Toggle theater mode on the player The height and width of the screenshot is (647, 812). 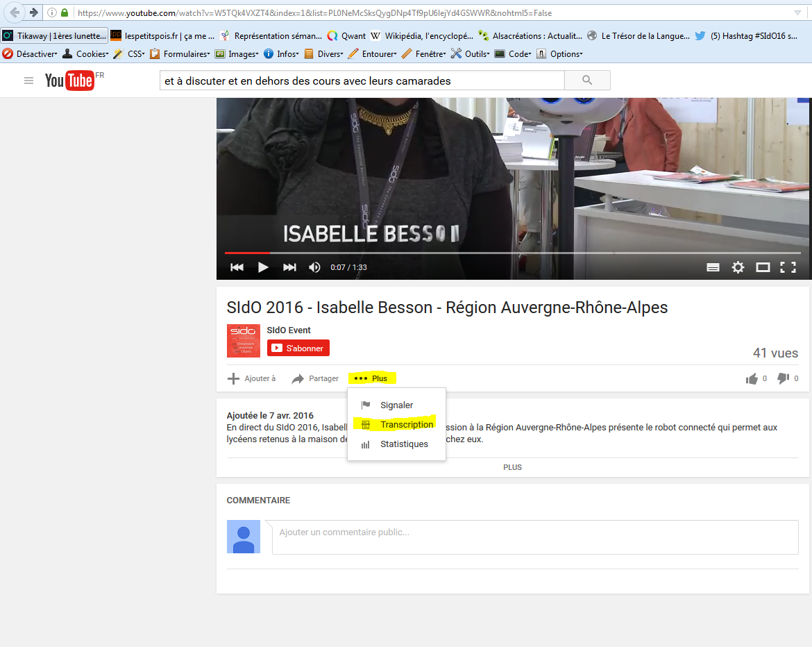point(763,267)
